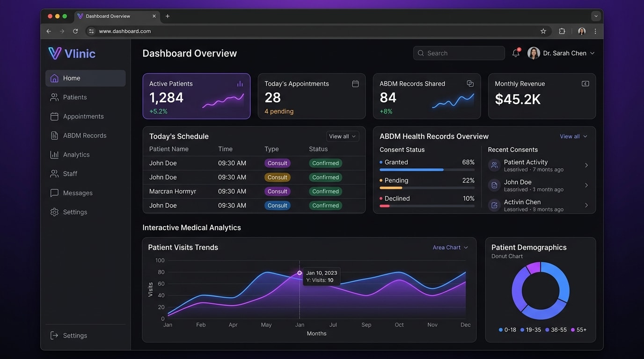The width and height of the screenshot is (644, 359).
Task: Click the blue Consult type badge
Action: [278, 205]
